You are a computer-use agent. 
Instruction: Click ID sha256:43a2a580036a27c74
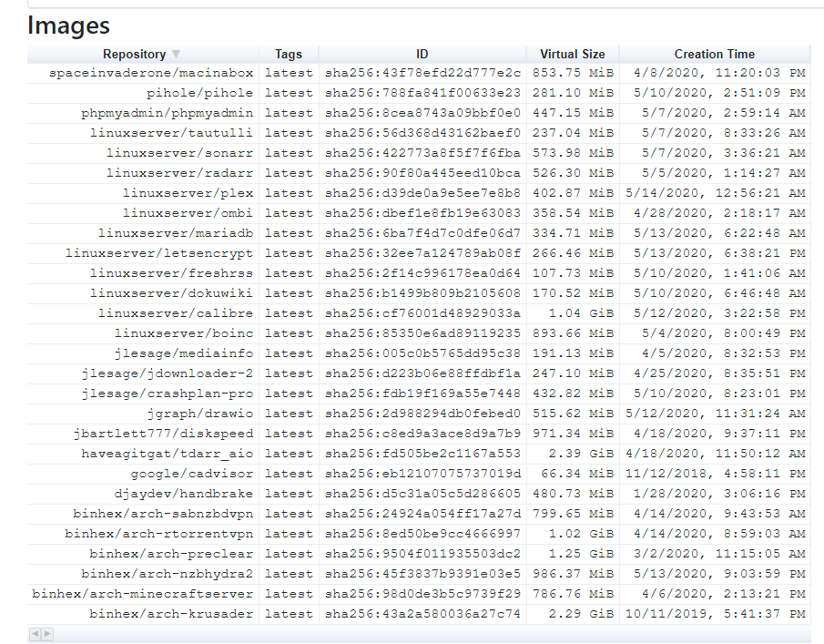(422, 614)
